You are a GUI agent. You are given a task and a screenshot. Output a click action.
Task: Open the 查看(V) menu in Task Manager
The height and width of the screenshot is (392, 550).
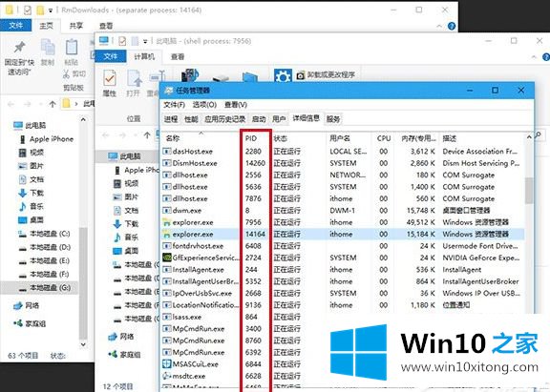(x=235, y=105)
